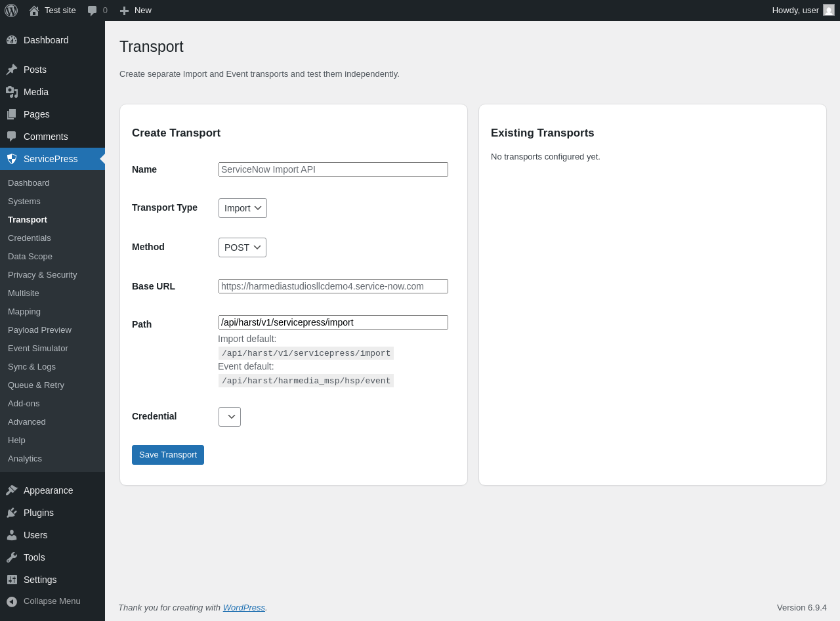Click into the Base URL field

click(x=333, y=286)
